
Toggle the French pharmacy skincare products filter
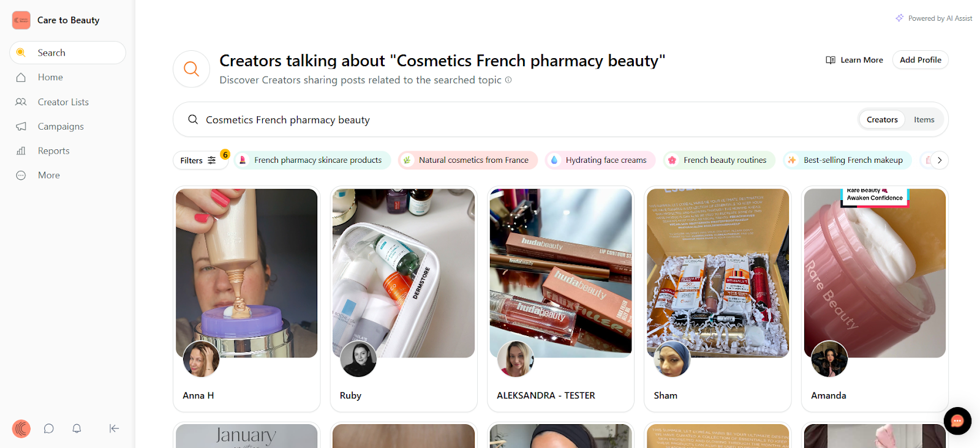click(x=312, y=160)
